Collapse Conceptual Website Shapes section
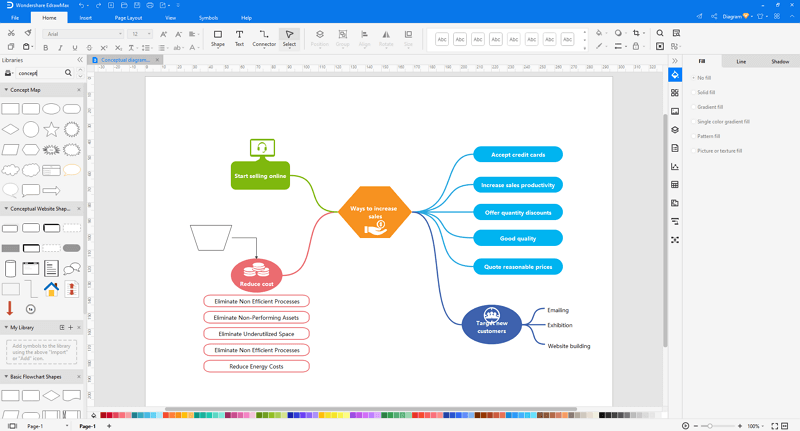This screenshot has height=431, width=800. pyautogui.click(x=6, y=209)
